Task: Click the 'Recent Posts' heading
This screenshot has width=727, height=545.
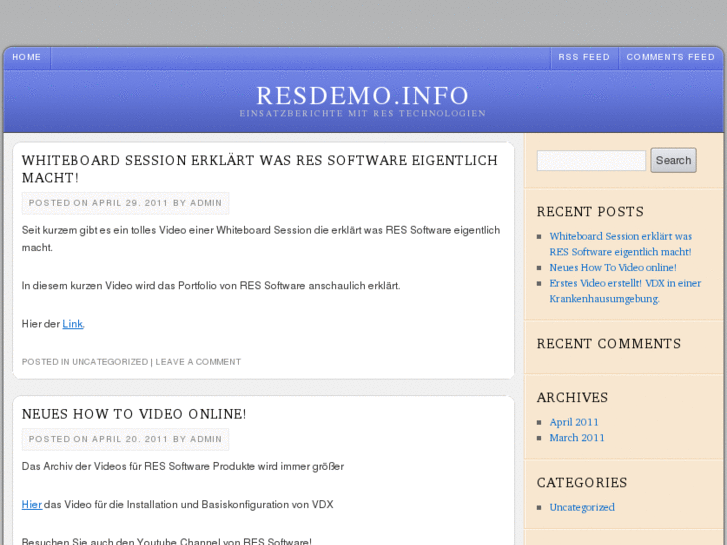Action: point(590,212)
